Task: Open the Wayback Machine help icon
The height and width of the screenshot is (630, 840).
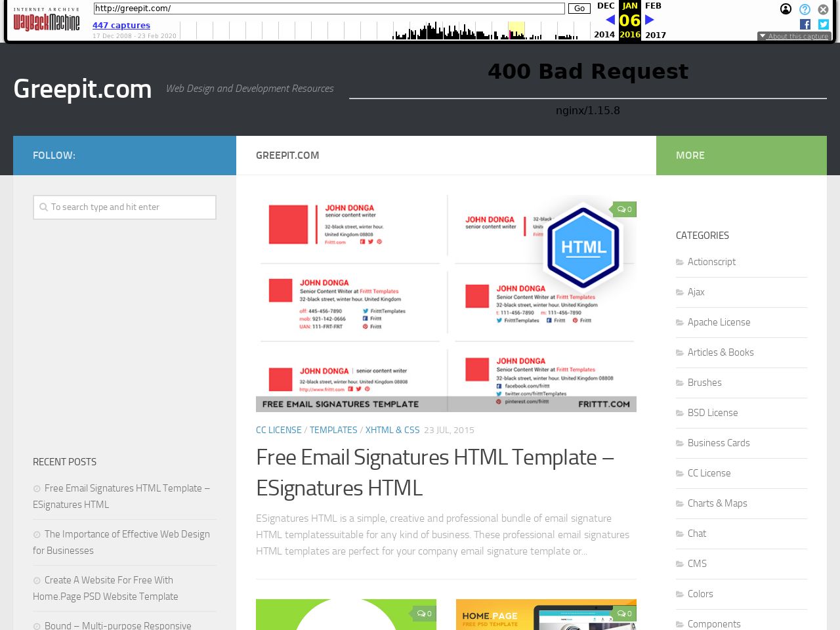Action: 805,9
